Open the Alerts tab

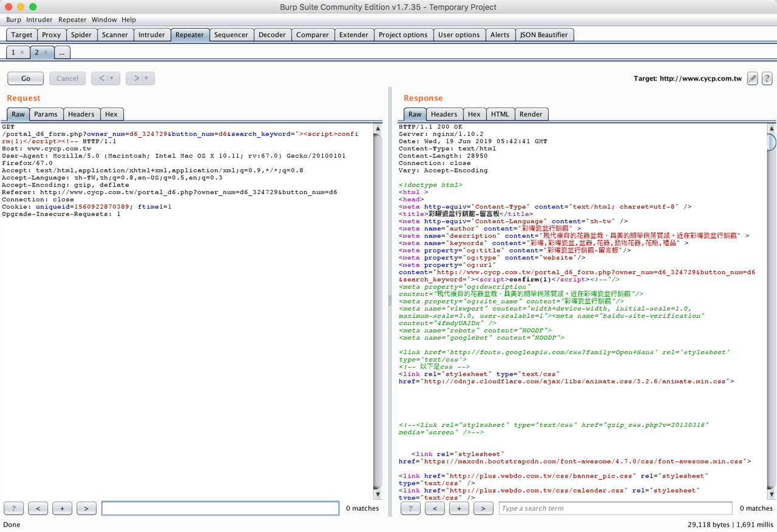click(500, 35)
